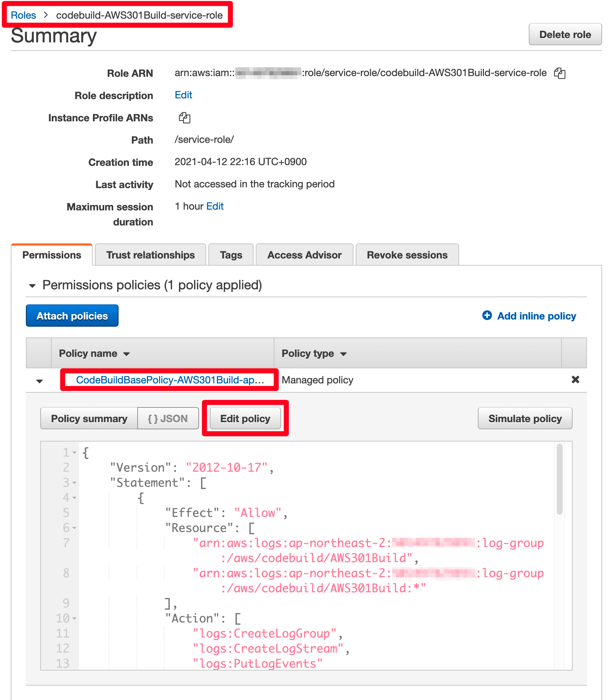
Task: Click the Edit policy button
Action: tap(245, 419)
